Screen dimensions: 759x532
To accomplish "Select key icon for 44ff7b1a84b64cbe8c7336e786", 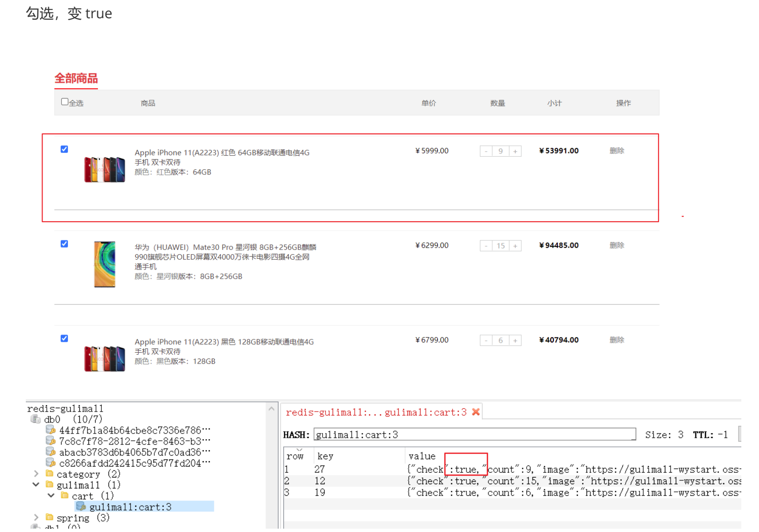I will 50,430.
